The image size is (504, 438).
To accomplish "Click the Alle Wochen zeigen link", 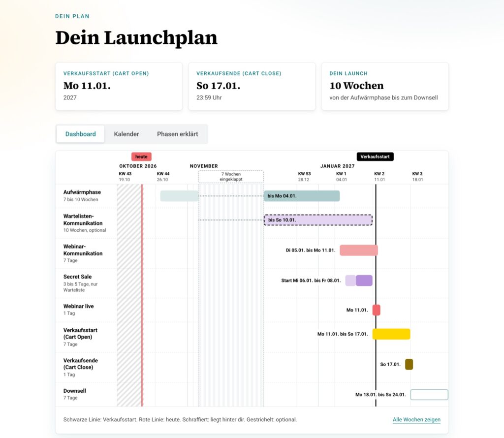I will click(416, 419).
